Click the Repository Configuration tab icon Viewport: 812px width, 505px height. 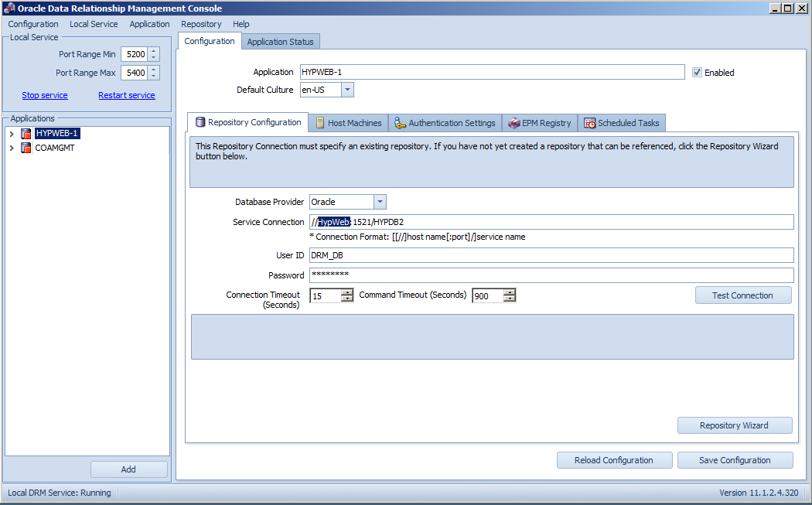(200, 122)
